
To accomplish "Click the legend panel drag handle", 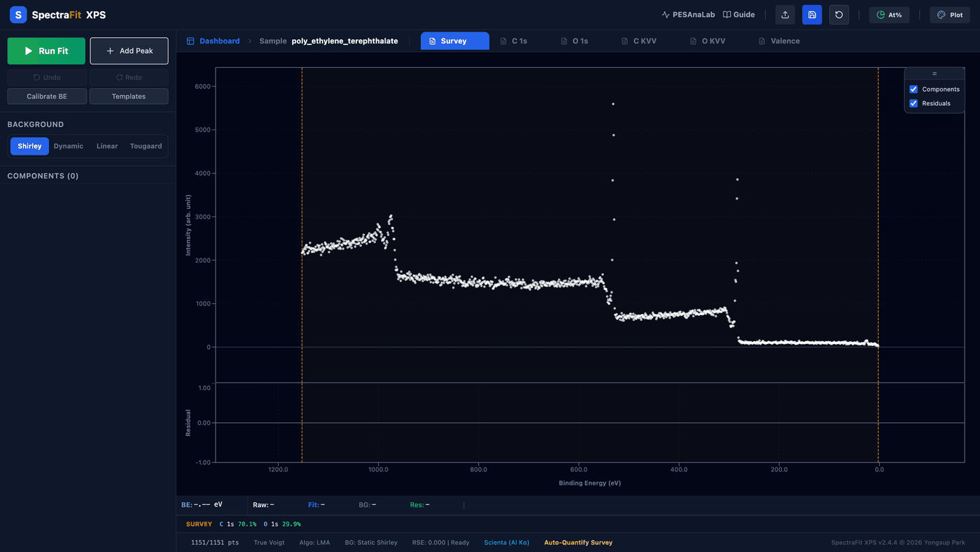I will pyautogui.click(x=934, y=74).
